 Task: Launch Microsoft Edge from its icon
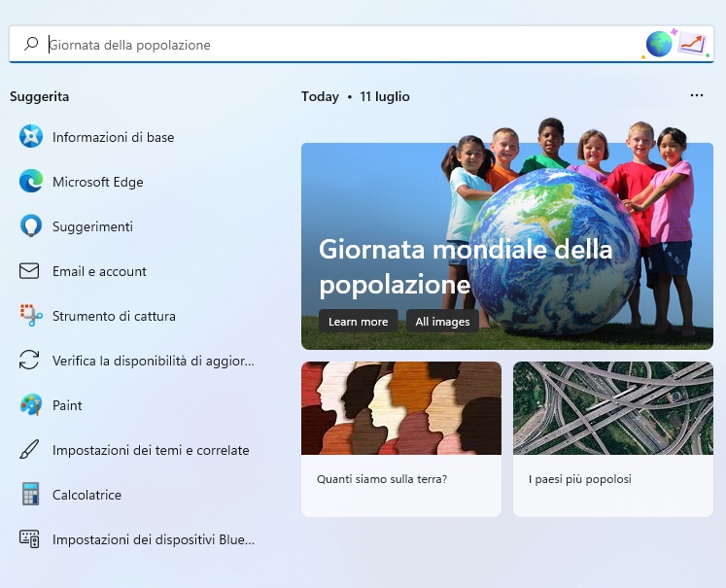30,181
